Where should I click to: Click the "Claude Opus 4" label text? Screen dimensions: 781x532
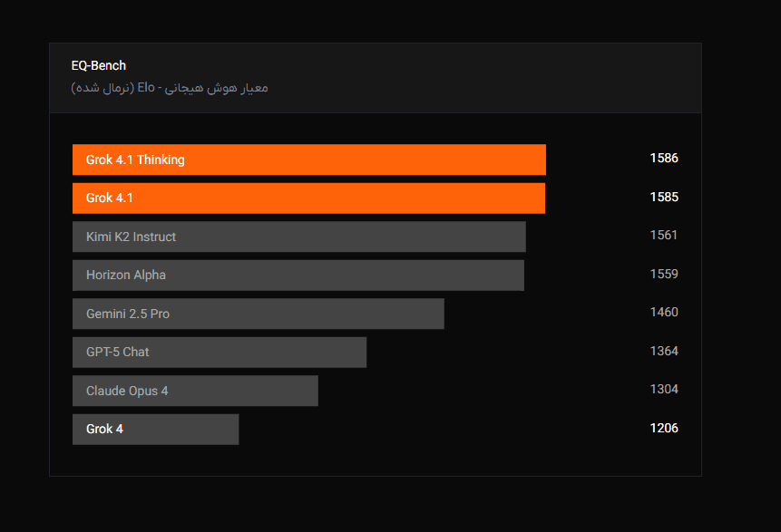pos(127,391)
